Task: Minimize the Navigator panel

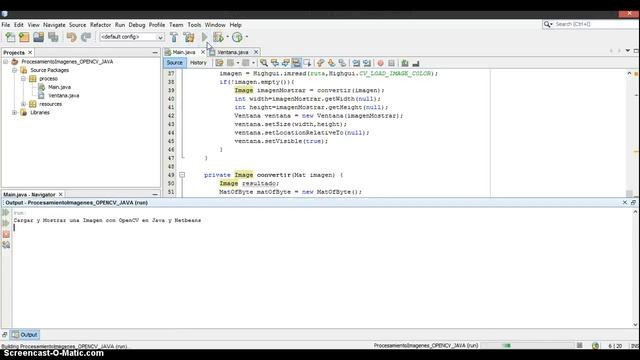Action: [155, 195]
